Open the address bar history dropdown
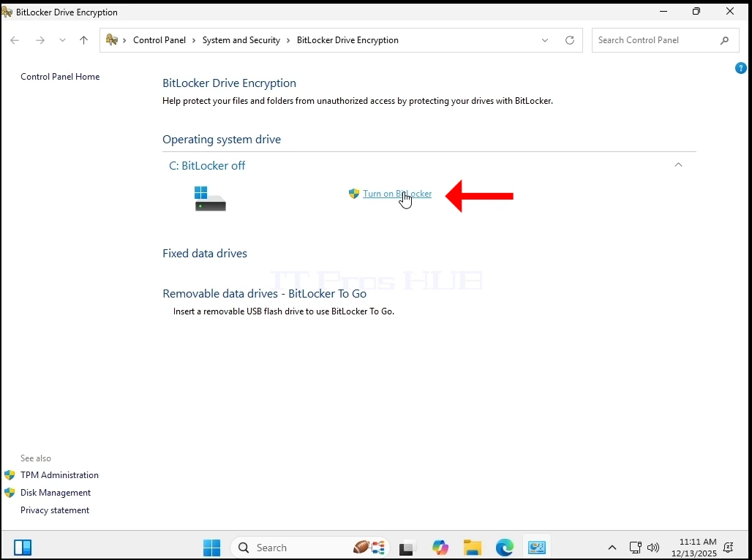Viewport: 752px width, 560px height. coord(545,40)
